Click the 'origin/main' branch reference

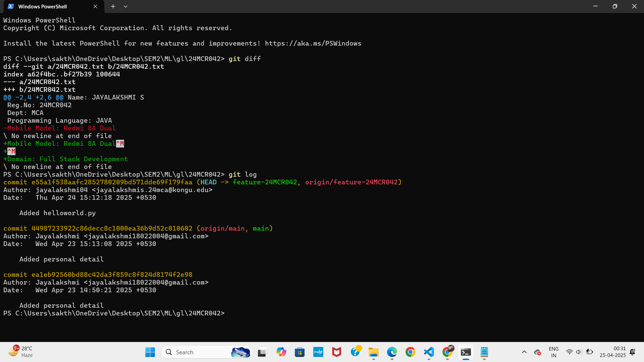223,228
